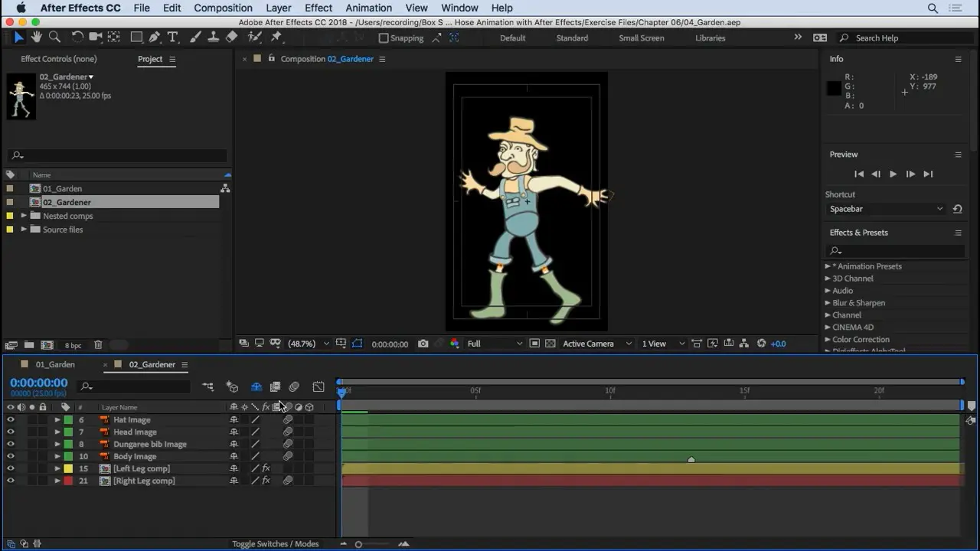Image resolution: width=980 pixels, height=551 pixels.
Task: Click the Interpret Footage icon in Project
Action: (x=11, y=345)
